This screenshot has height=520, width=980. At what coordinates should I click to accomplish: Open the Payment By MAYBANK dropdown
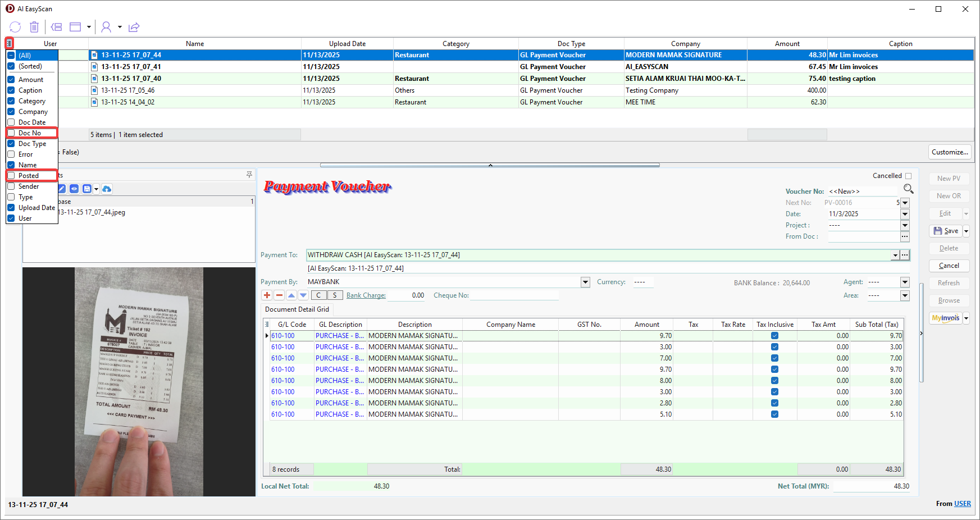(585, 282)
